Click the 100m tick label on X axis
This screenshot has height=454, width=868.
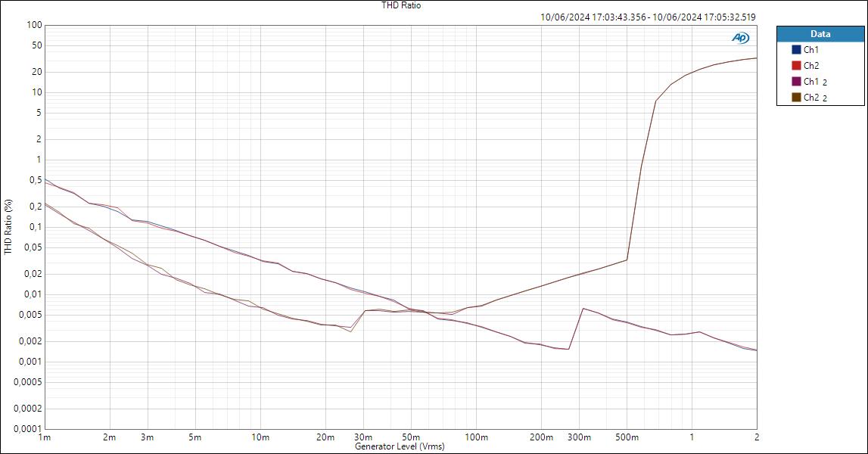point(476,437)
